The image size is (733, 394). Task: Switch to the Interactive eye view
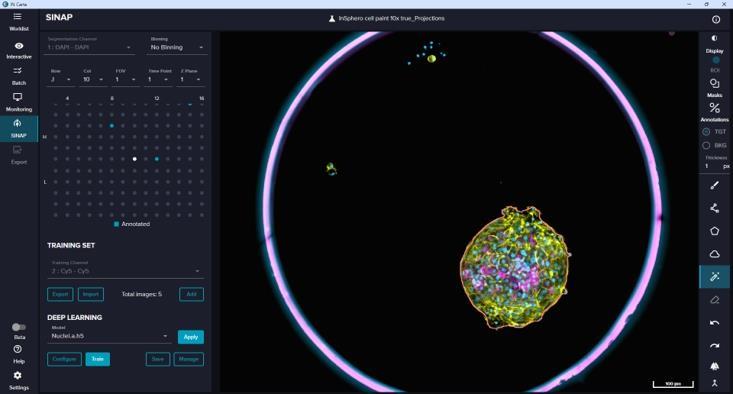[19, 46]
